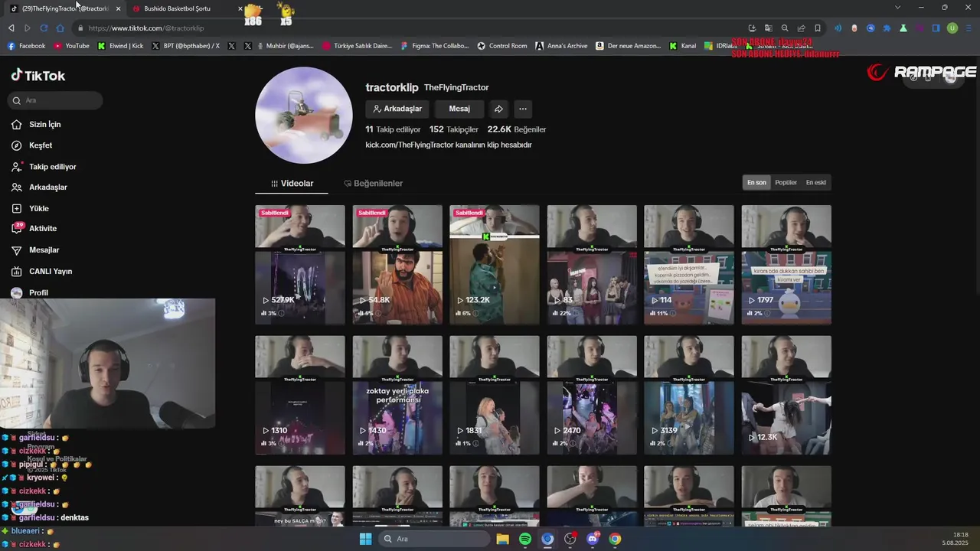Go to browser home page
The image size is (980, 551).
tap(60, 28)
